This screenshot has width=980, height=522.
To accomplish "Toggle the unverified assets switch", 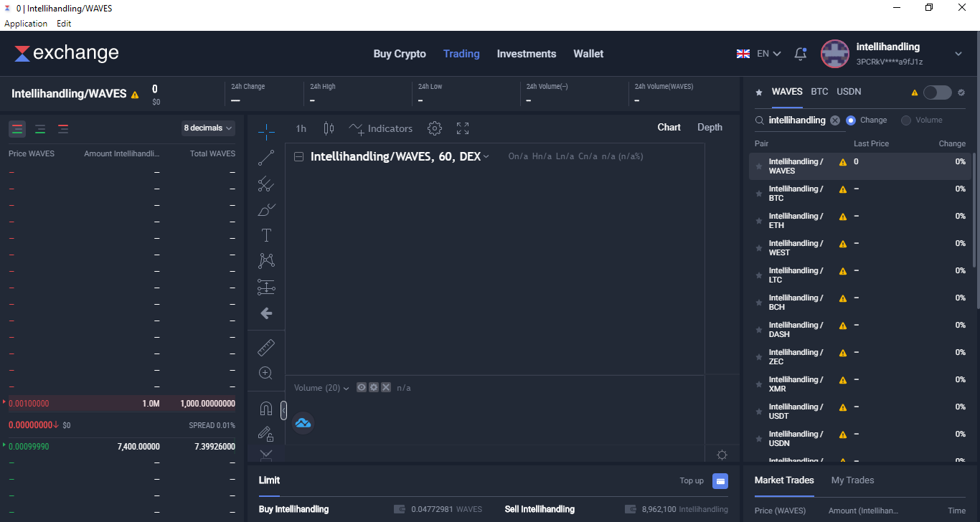I will [937, 92].
